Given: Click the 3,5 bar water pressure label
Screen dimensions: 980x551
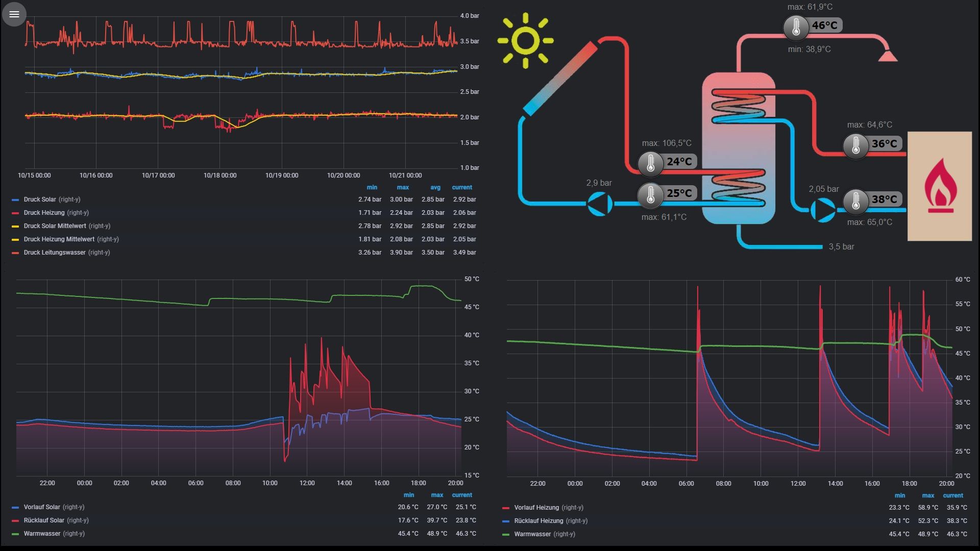Looking at the screenshot, I should [x=841, y=246].
